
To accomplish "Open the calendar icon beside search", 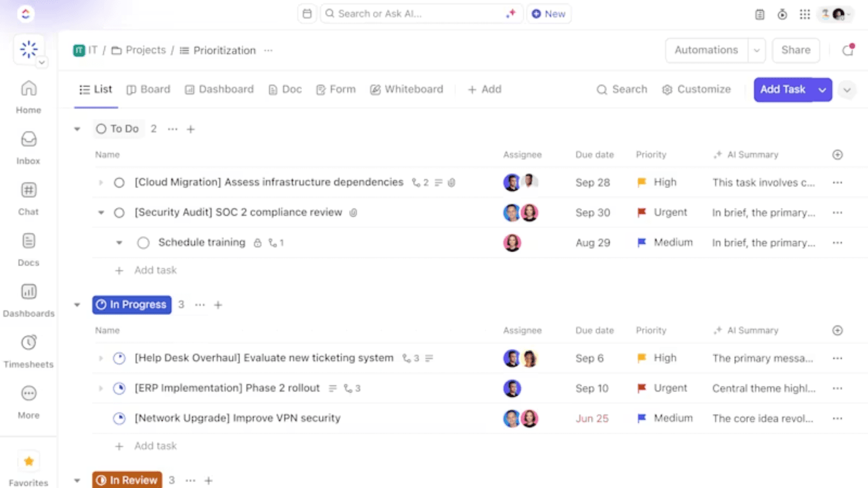I will click(307, 14).
